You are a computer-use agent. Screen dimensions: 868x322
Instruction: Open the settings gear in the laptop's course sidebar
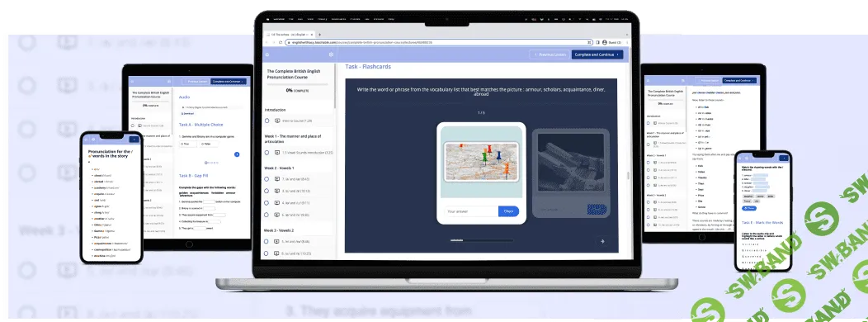[x=331, y=54]
